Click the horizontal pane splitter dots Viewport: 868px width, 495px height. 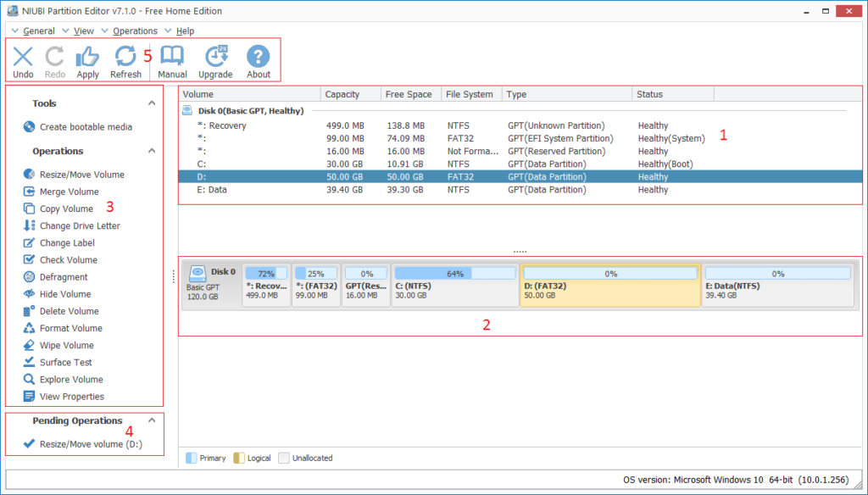pyautogui.click(x=520, y=252)
